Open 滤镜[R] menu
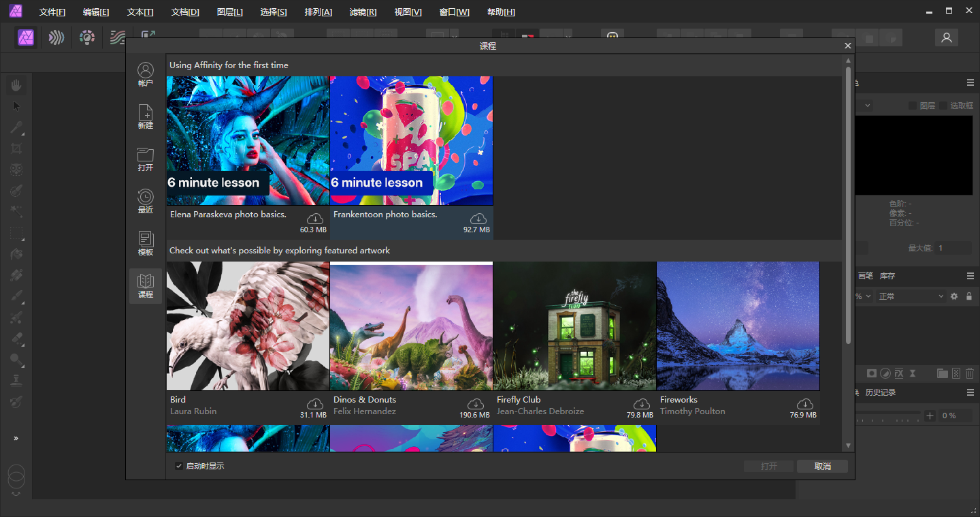 pyautogui.click(x=363, y=12)
